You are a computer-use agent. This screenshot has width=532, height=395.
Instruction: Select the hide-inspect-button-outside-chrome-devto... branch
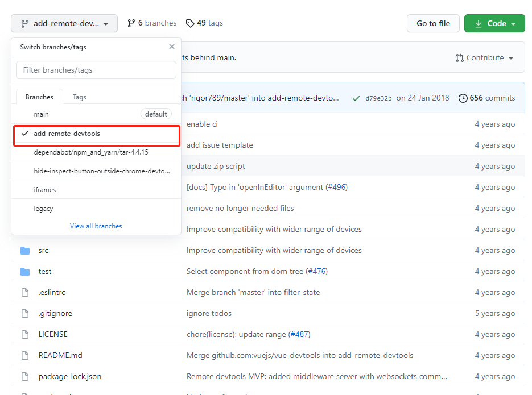tap(96, 171)
